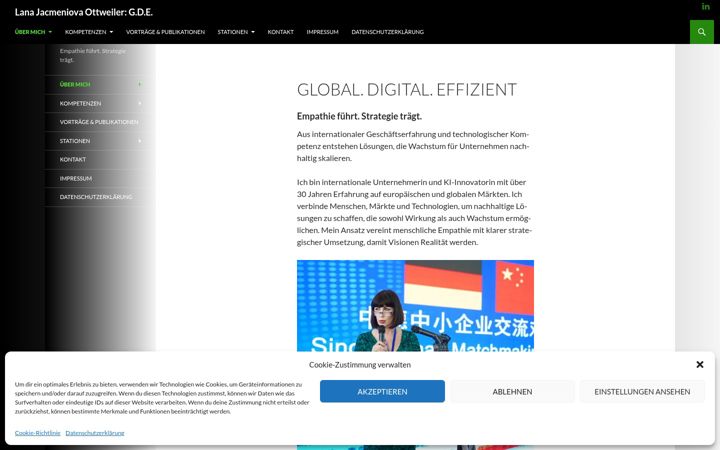
Task: Click the Cookie-Zustimmung verwalten title
Action: click(360, 365)
